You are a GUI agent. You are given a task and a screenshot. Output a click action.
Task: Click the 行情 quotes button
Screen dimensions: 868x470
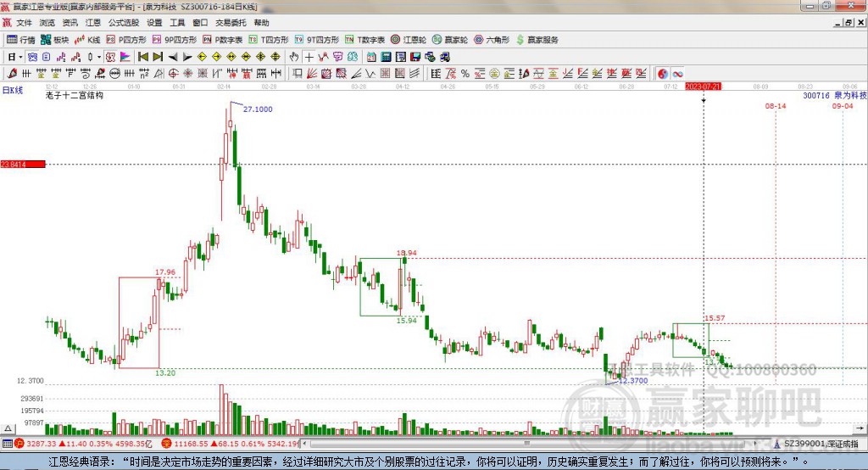[x=21, y=40]
